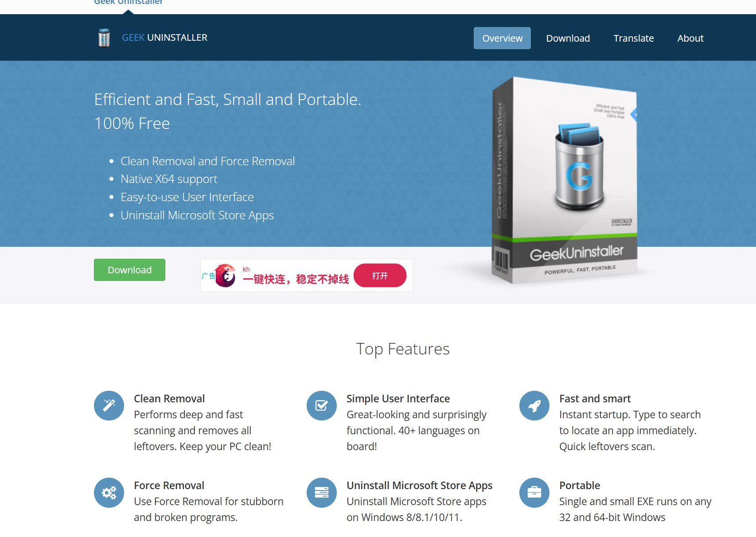The height and width of the screenshot is (537, 756).
Task: Click the Geek Uninstaller trash can logo
Action: 104,38
